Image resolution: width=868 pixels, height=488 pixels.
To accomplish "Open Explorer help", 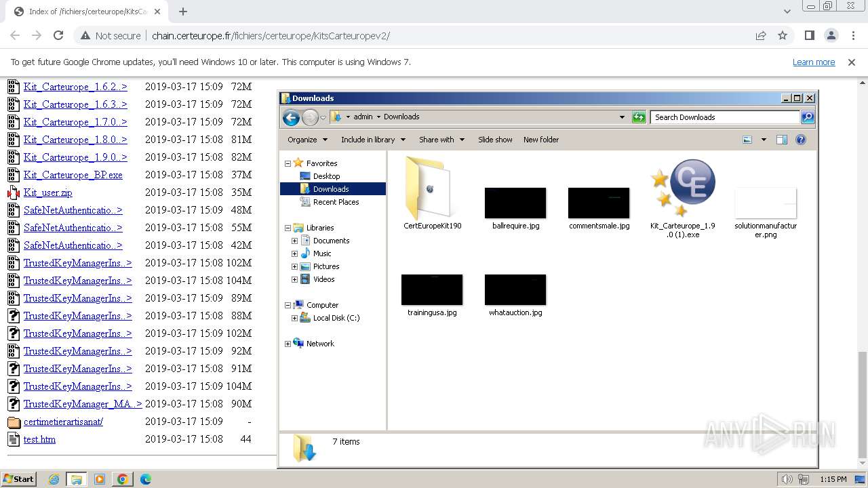I will coord(801,140).
